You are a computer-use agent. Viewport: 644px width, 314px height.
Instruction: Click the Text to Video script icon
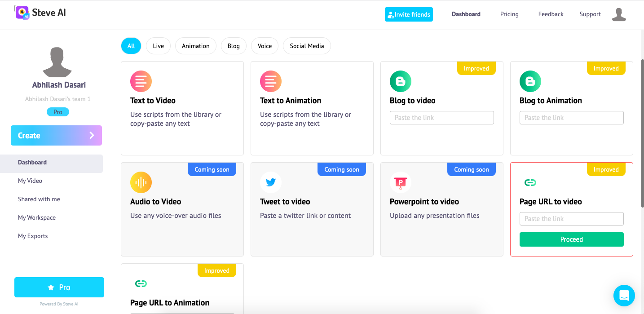[141, 81]
